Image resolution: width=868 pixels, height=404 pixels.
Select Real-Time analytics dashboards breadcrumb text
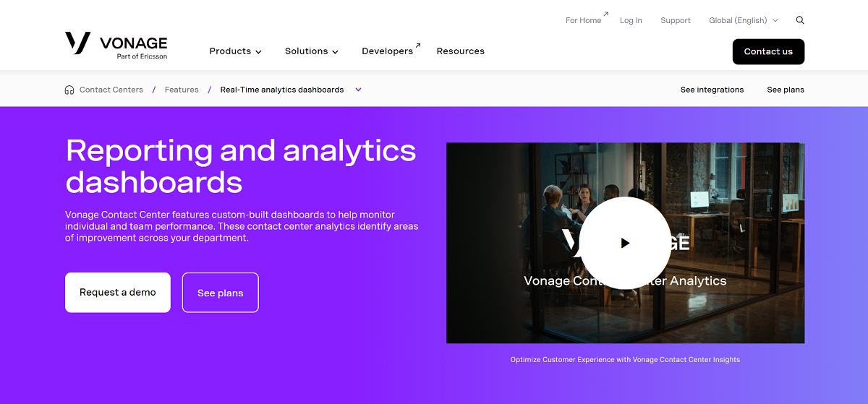282,90
